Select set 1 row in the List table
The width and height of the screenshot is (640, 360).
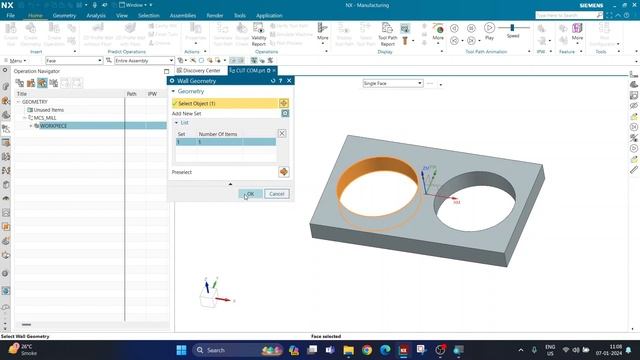click(x=226, y=142)
